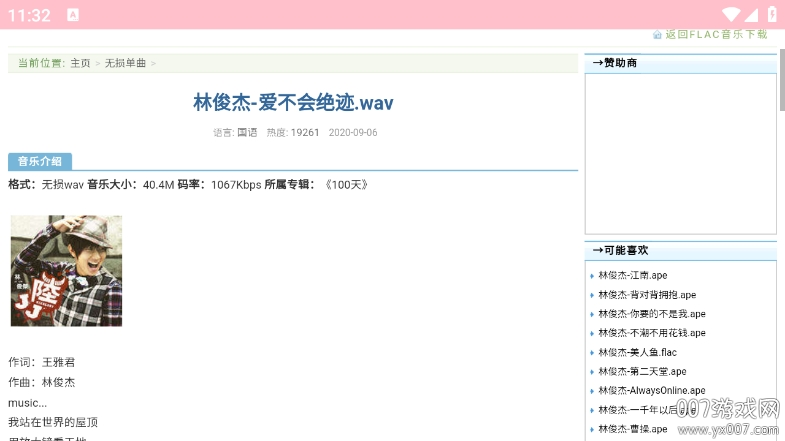Click the 可能喜欢 panel header

681,250
